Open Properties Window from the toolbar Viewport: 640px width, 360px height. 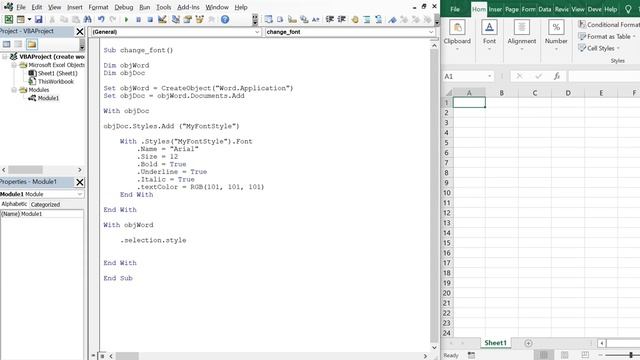pyautogui.click(x=187, y=19)
